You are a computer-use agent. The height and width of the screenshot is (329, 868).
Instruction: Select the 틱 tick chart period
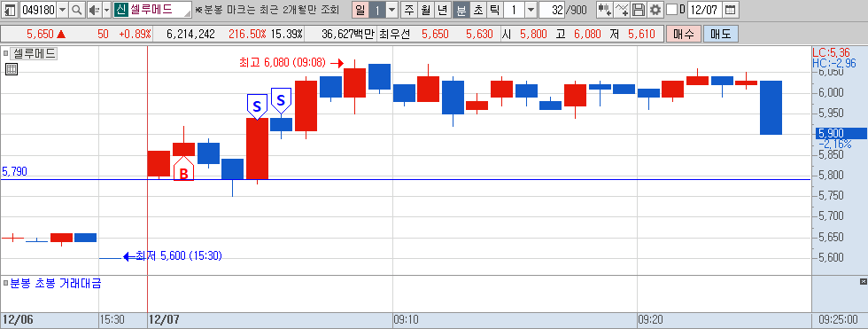point(495,10)
